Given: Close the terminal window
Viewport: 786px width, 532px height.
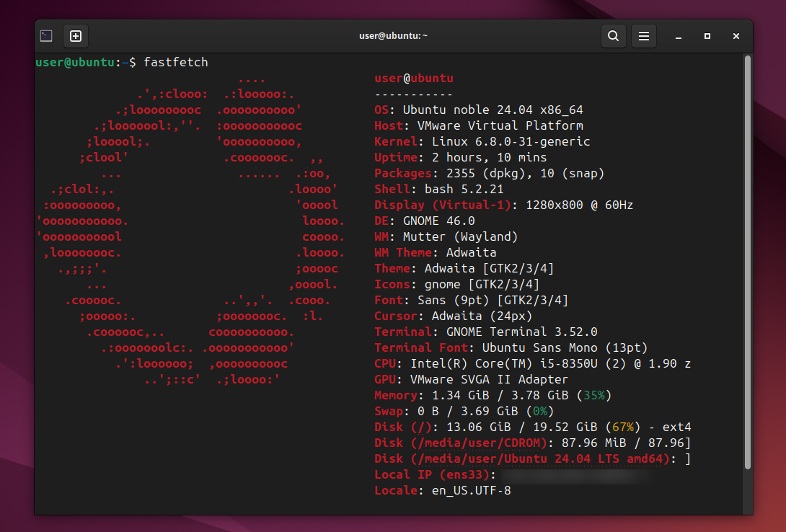Looking at the screenshot, I should pos(736,36).
